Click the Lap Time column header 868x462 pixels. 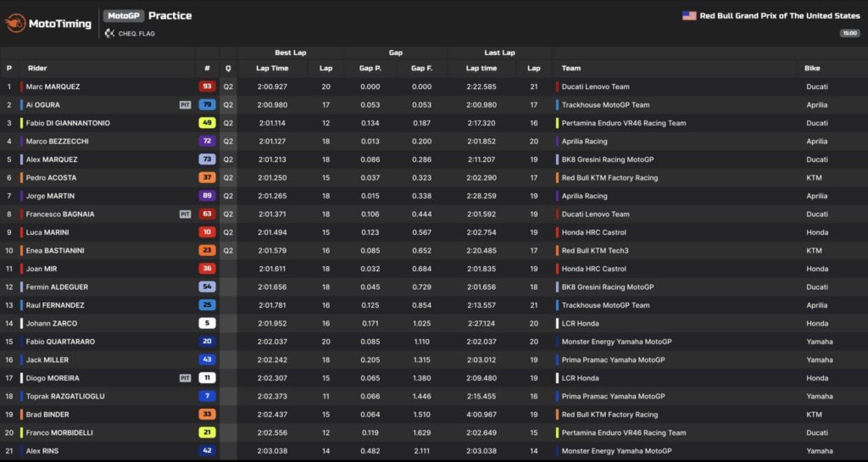[272, 69]
